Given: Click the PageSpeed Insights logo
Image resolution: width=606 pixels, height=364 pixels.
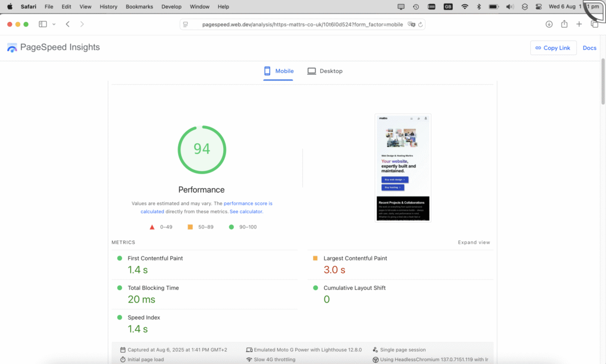Looking at the screenshot, I should [53, 47].
